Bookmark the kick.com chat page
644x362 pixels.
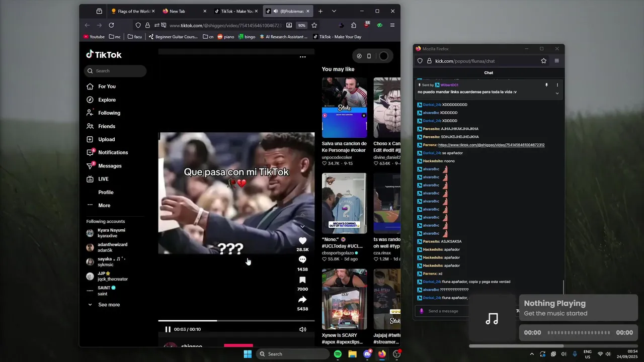tap(543, 61)
